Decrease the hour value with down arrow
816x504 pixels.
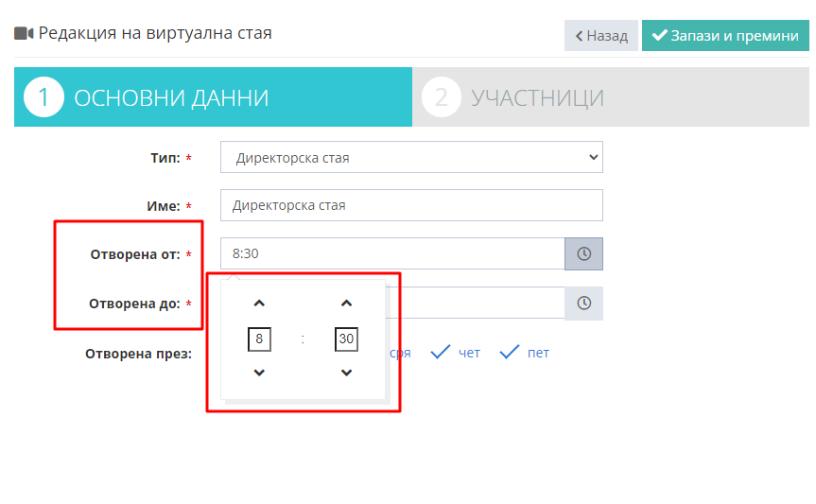[x=259, y=373]
